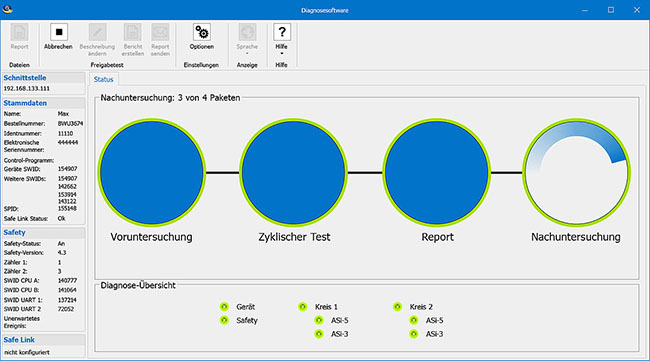Click the Kreis 2 status indicator
Screen dimensions: 650x361
pos(398,307)
